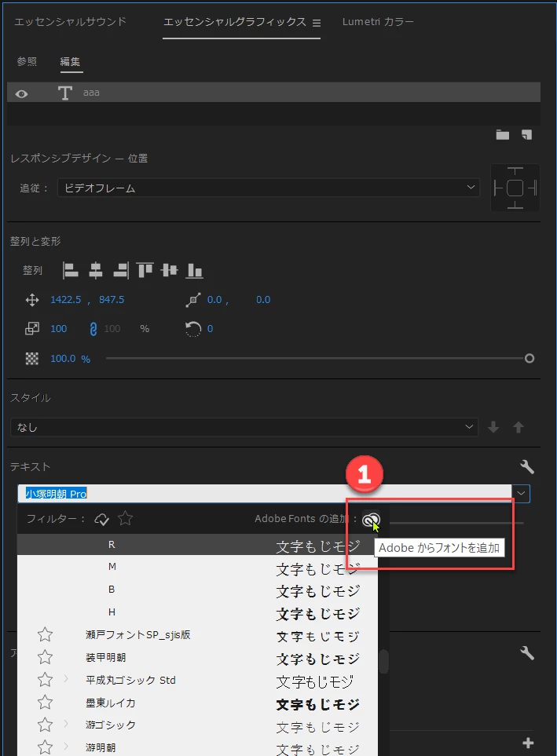Open 追従 ビデオフレーム dropdown
The image size is (557, 756).
tap(269, 188)
